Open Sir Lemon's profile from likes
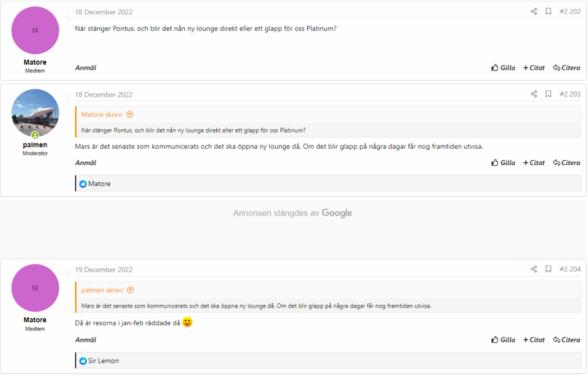Viewport: 588px width, 376px height. coord(103,360)
